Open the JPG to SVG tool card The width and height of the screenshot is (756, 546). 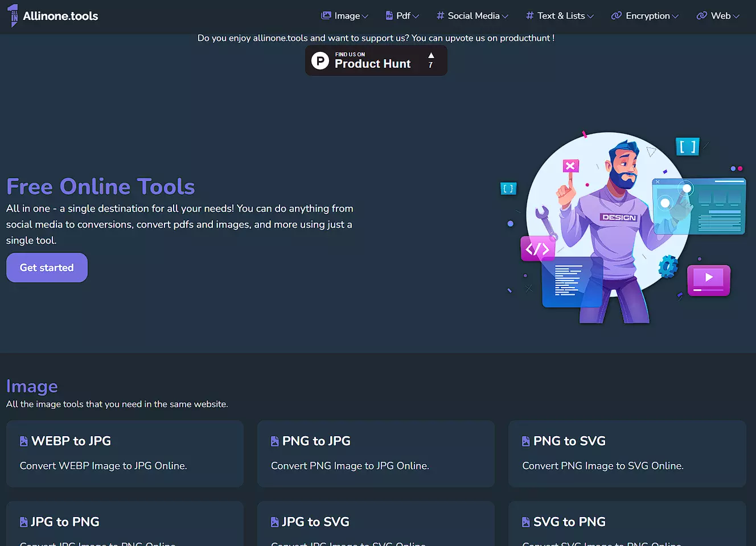pyautogui.click(x=376, y=524)
